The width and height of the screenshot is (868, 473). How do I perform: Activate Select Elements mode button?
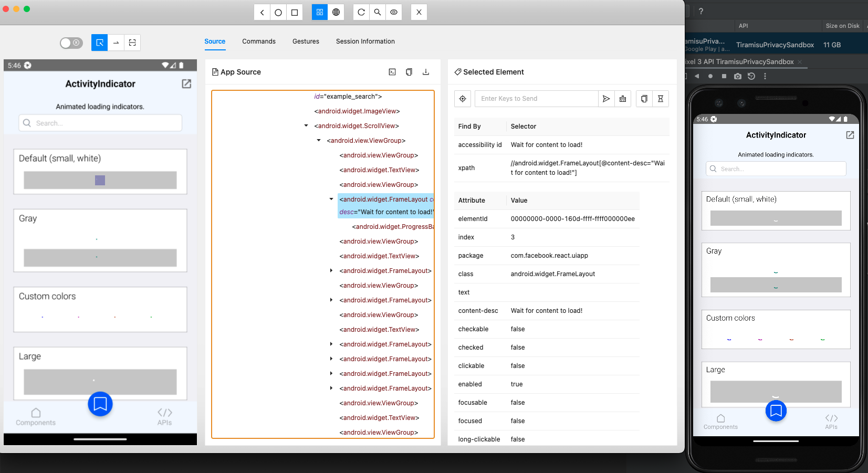(100, 43)
